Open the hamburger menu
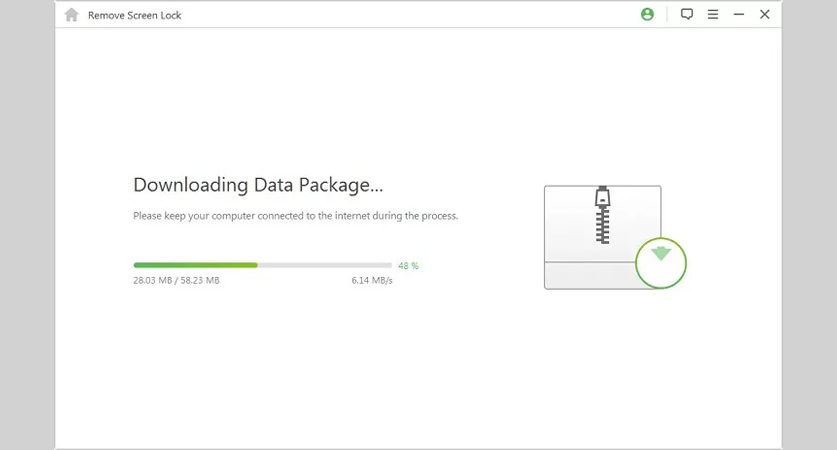The image size is (837, 450). coord(713,14)
